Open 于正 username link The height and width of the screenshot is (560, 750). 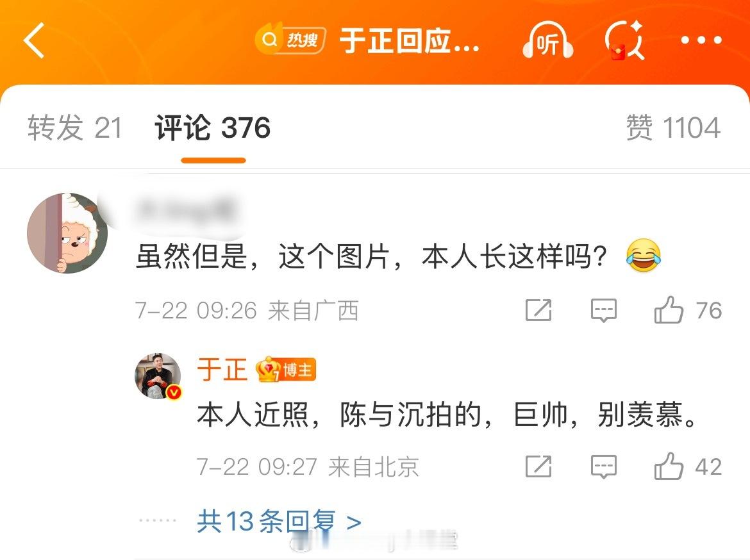click(x=222, y=370)
